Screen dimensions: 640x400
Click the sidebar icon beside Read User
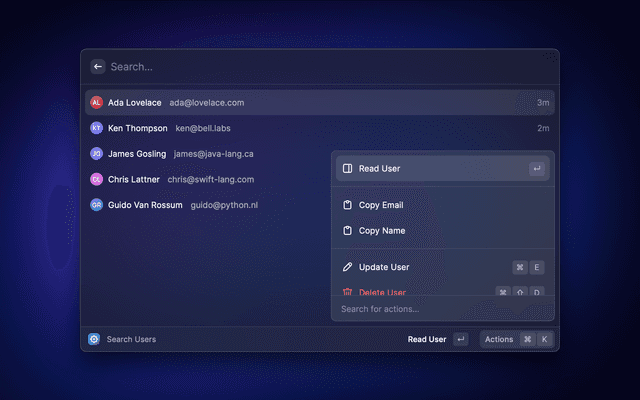click(x=347, y=169)
